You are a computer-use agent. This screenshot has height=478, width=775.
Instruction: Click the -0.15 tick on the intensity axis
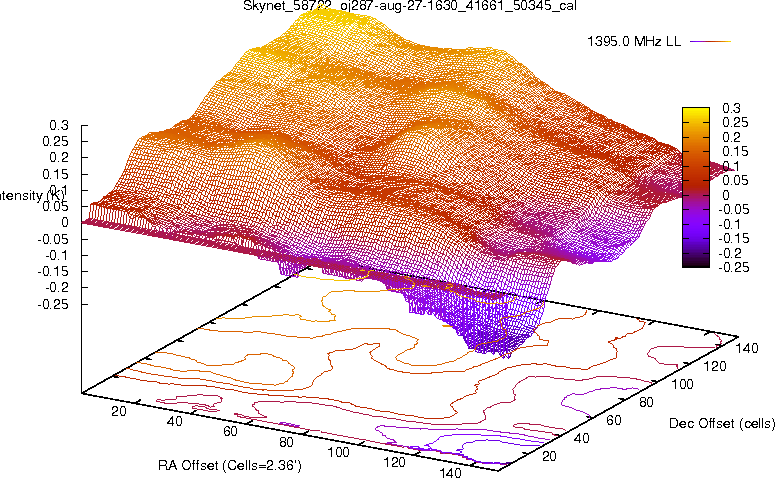click(53, 272)
